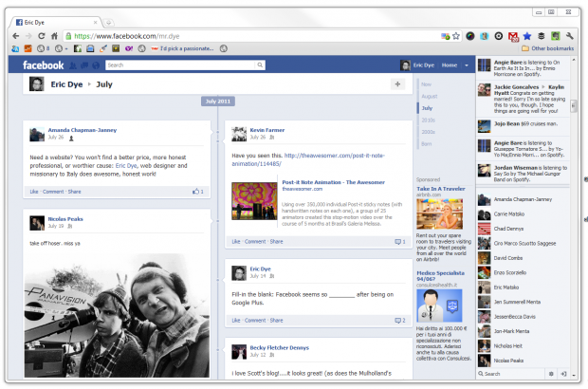Screen dimensions: 588x389
Task: Jump to 2010s on the timeline navigator
Action: coord(428,120)
